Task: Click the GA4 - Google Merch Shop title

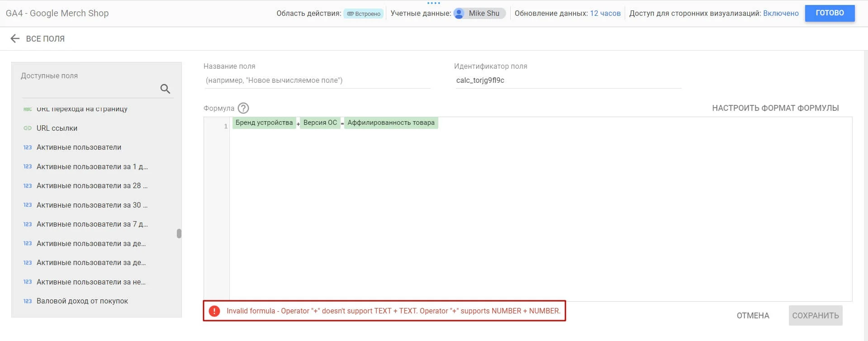Action: click(57, 13)
